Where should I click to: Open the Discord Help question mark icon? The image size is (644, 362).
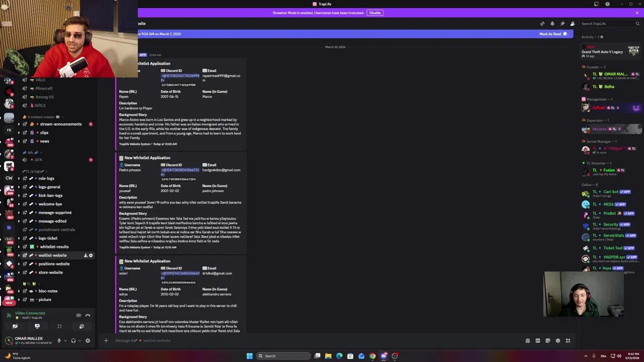click(x=607, y=4)
